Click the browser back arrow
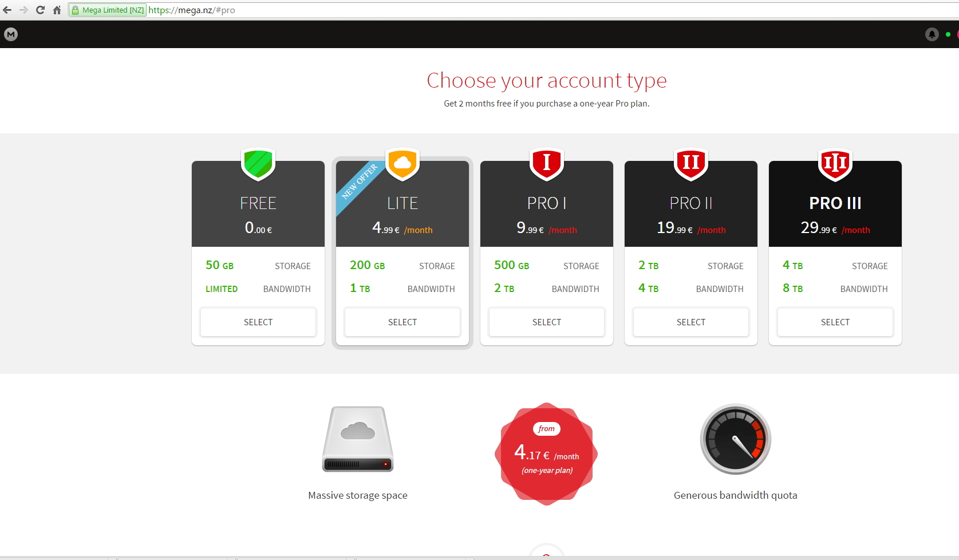The height and width of the screenshot is (560, 959). pos(7,10)
